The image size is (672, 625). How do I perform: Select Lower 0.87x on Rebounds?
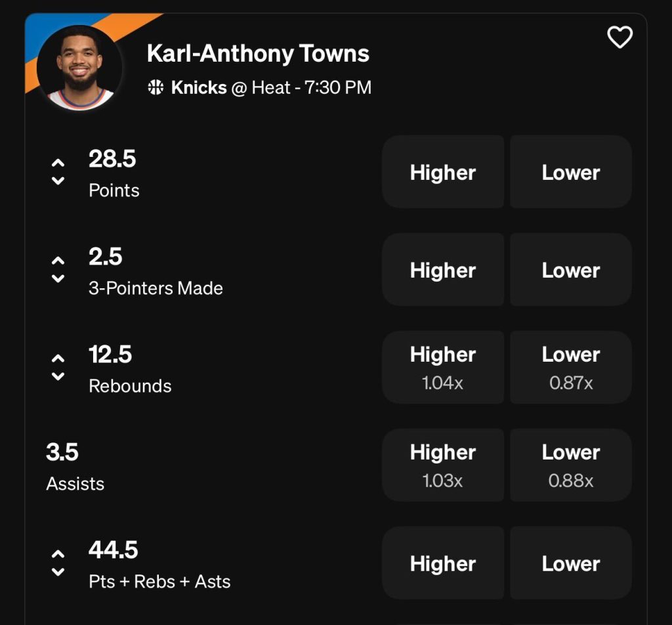coord(570,368)
